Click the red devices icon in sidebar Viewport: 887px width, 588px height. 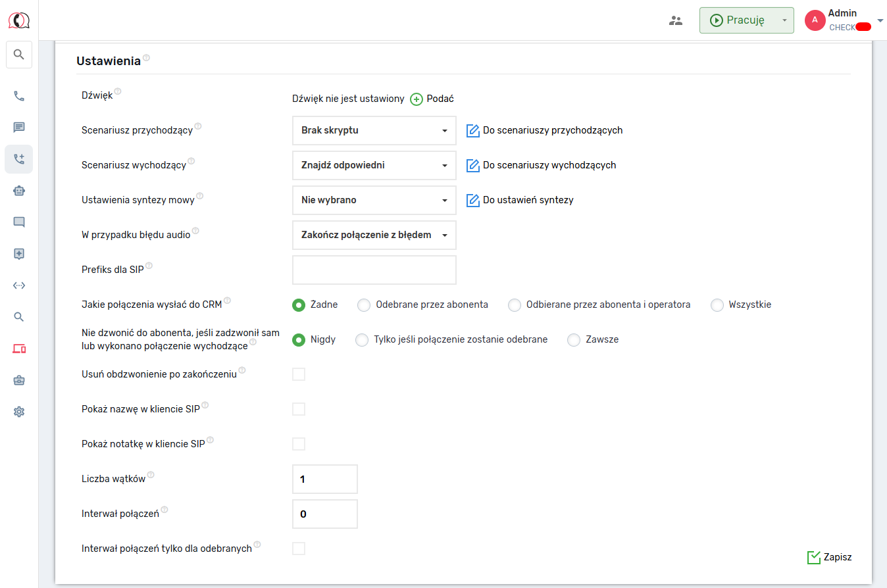coord(19,349)
